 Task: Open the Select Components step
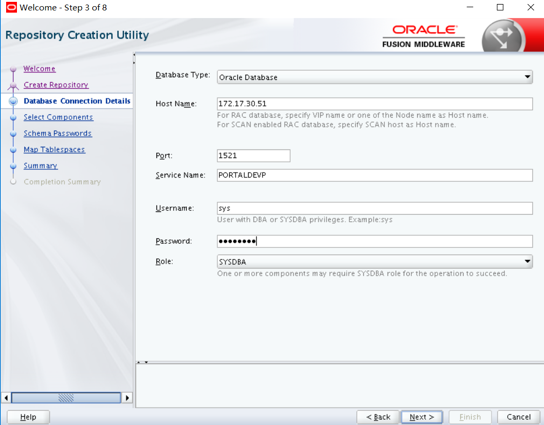coord(58,117)
